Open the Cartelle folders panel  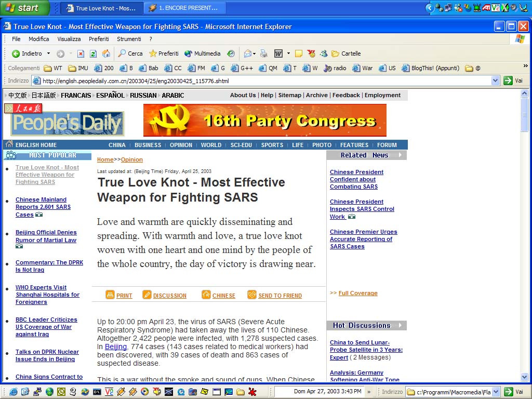346,54
